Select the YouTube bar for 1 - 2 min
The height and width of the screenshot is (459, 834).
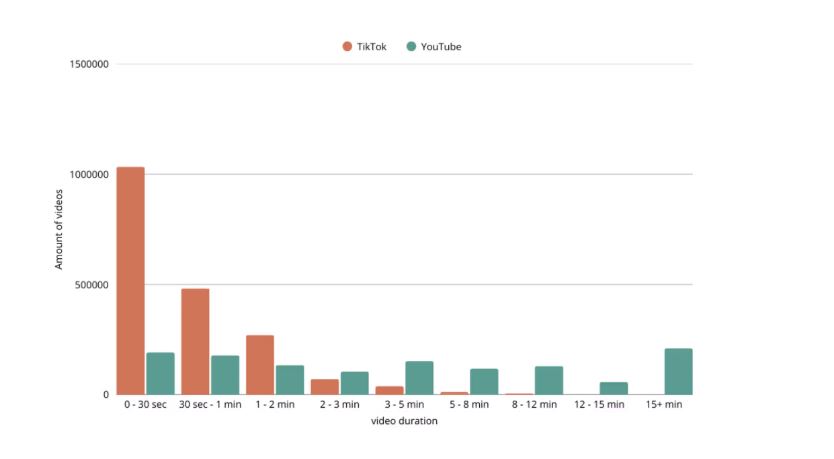click(290, 380)
